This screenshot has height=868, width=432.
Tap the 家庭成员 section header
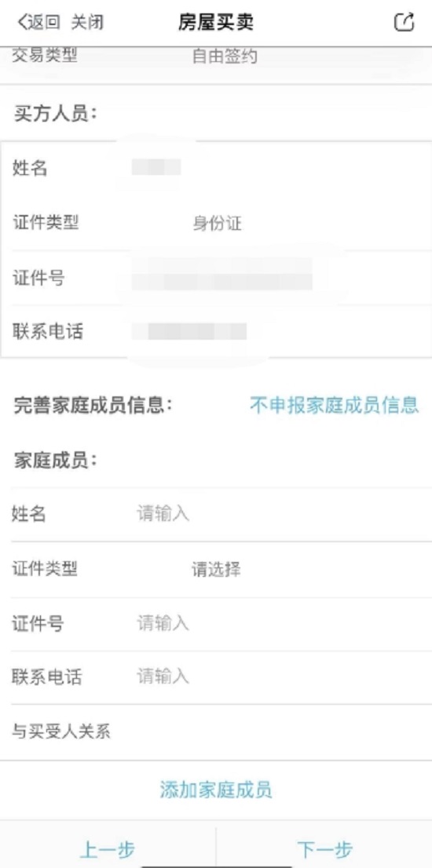[x=56, y=461]
